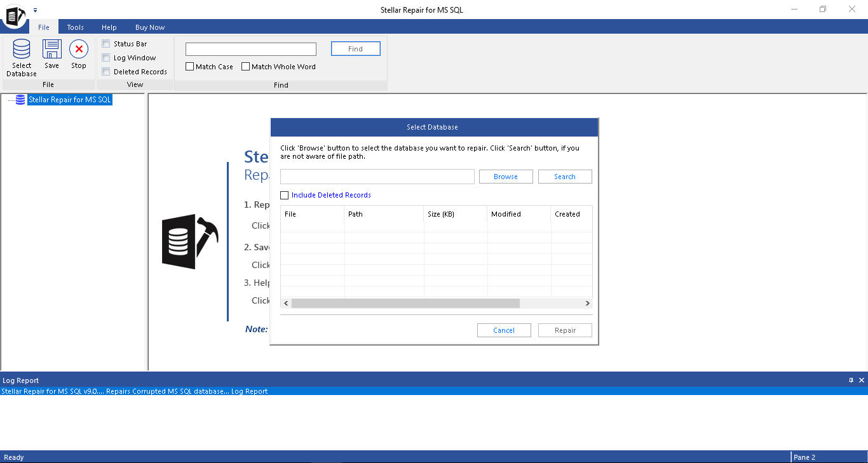This screenshot has width=868, height=463.
Task: Click the Path column header
Action: [384, 214]
